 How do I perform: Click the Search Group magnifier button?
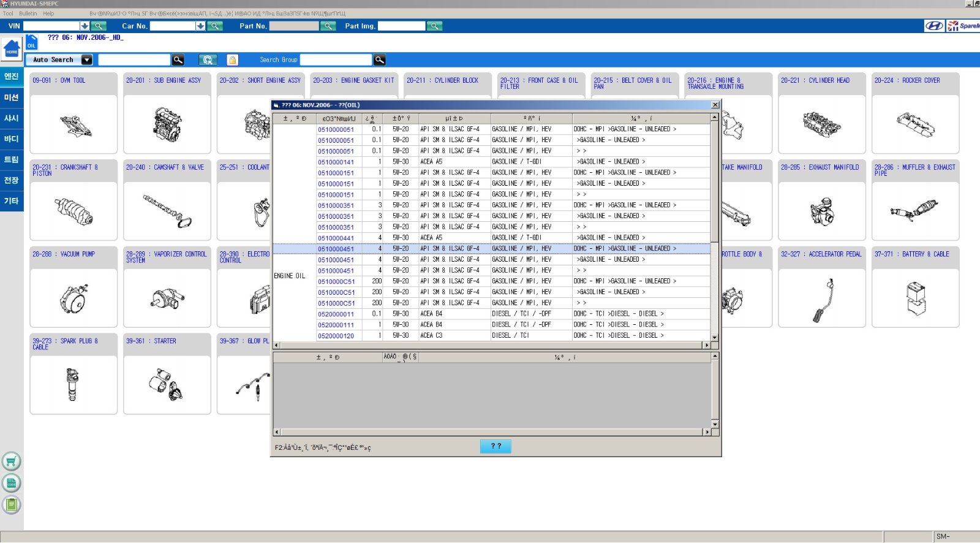(x=380, y=59)
